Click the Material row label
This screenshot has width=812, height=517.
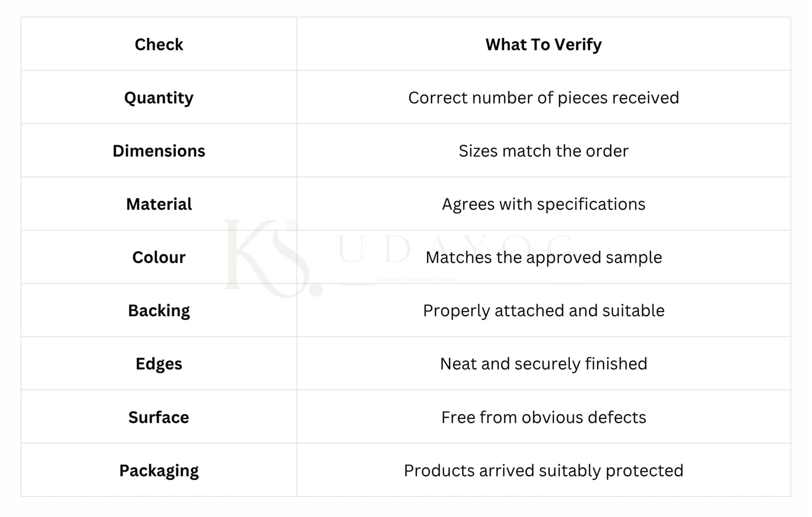click(x=159, y=204)
